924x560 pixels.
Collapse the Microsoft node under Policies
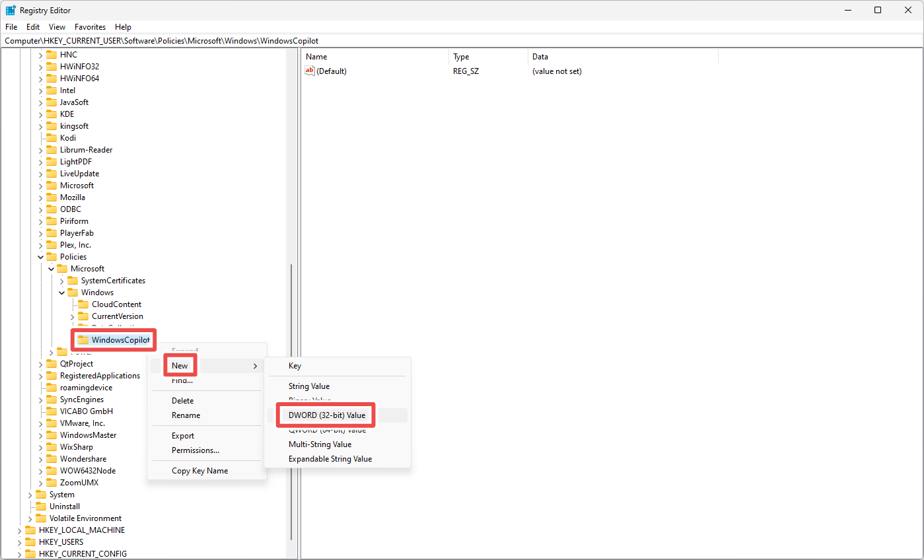coord(51,269)
